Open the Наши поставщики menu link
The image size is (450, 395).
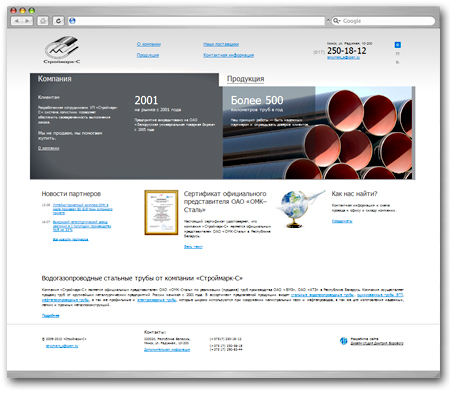(221, 44)
